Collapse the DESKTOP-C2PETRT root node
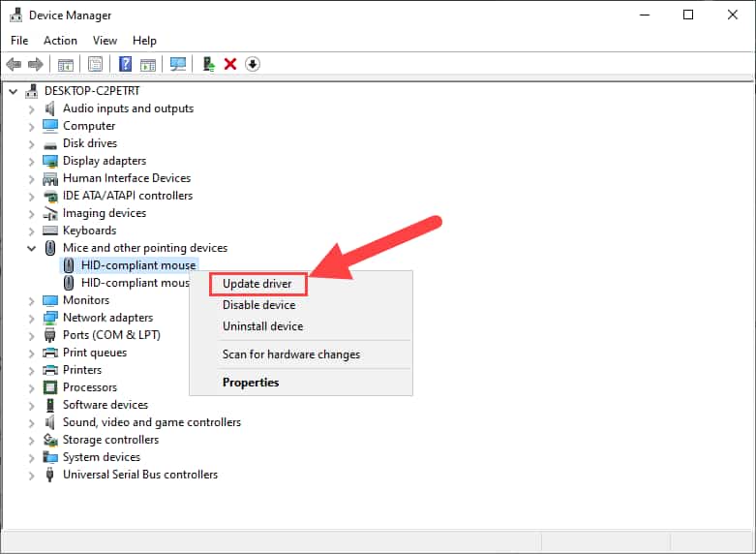 [13, 91]
